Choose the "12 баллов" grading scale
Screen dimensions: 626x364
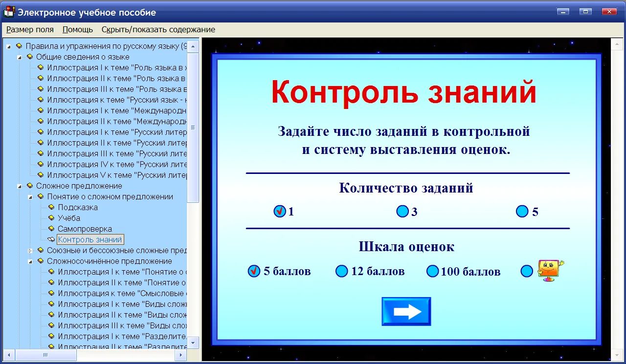tap(342, 271)
